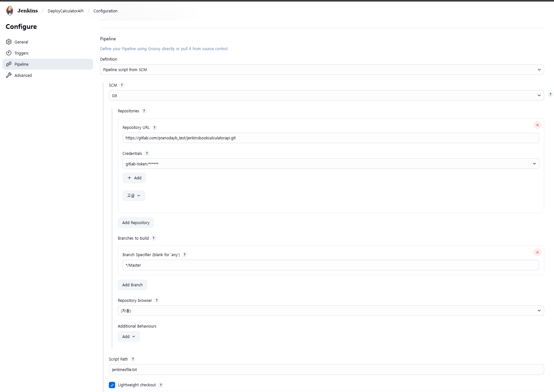The height and width of the screenshot is (392, 554).
Task: Open the gitlab-token credentials dropdown
Action: click(331, 164)
